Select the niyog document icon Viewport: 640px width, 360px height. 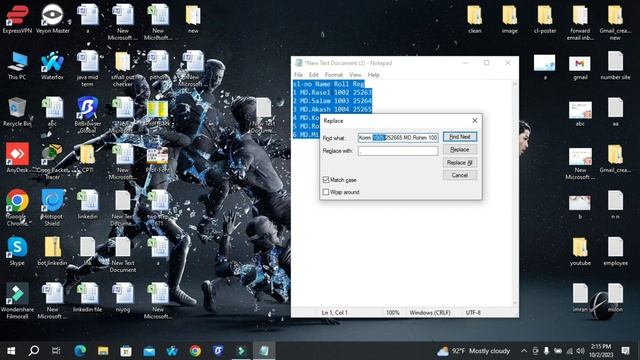[122, 298]
